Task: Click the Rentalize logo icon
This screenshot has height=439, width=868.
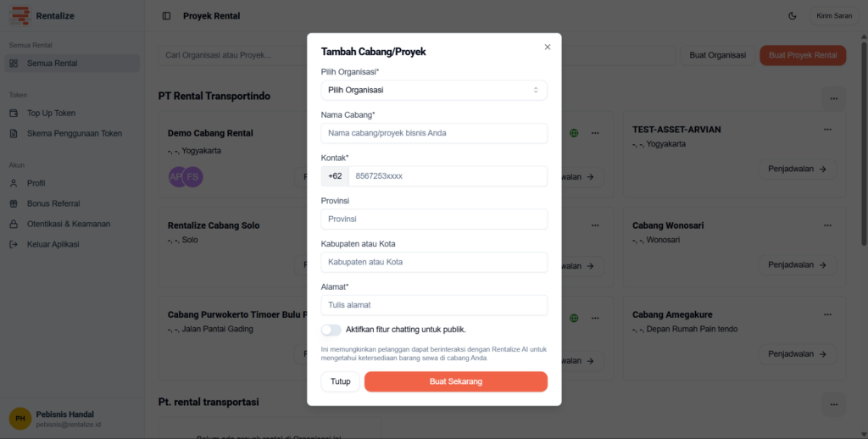Action: tap(19, 16)
